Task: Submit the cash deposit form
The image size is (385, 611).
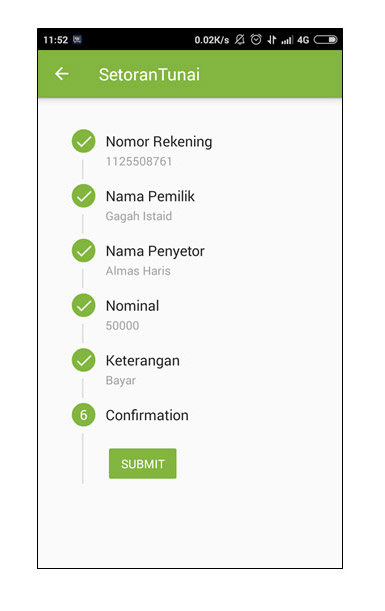Action: pos(143,463)
